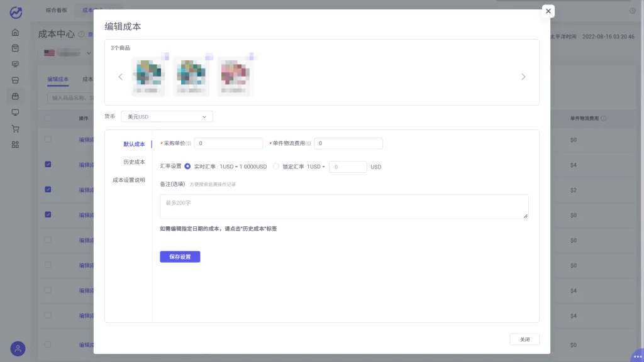Open the user avatar at the sidebar bottom
Screen dimensions: 644x362
pos(18,348)
